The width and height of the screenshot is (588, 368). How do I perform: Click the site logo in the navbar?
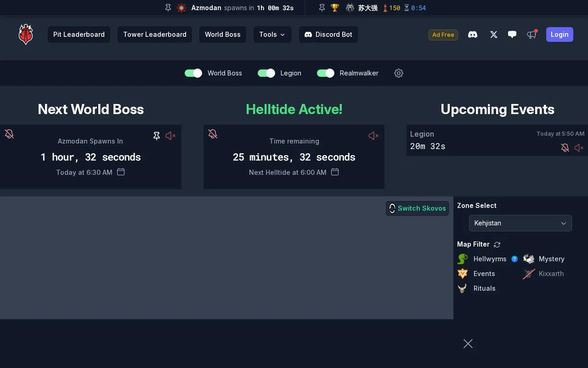26,34
